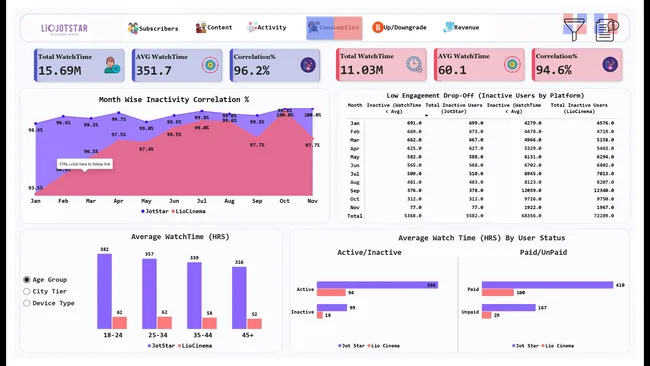The width and height of the screenshot is (650, 366).
Task: Click the Paid/UnPaid chart subtitle
Action: click(543, 252)
